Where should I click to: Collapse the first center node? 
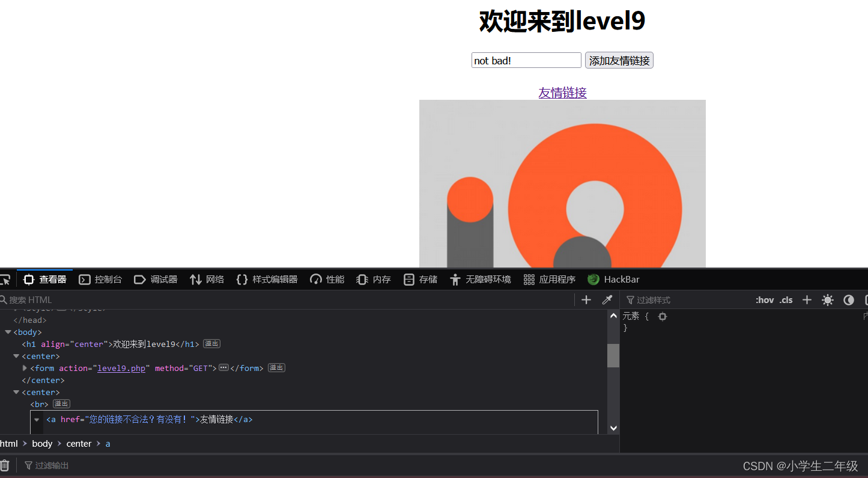pyautogui.click(x=16, y=356)
